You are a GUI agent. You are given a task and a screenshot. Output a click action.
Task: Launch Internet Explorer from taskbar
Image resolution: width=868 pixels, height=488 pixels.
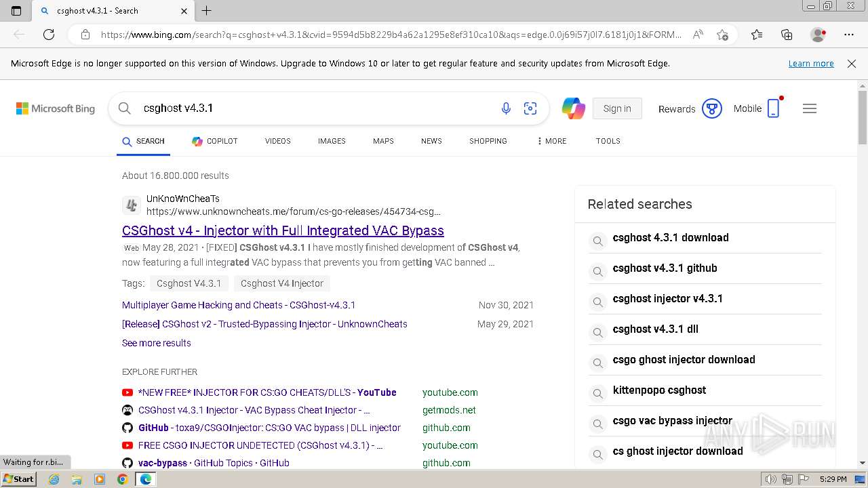(x=54, y=479)
